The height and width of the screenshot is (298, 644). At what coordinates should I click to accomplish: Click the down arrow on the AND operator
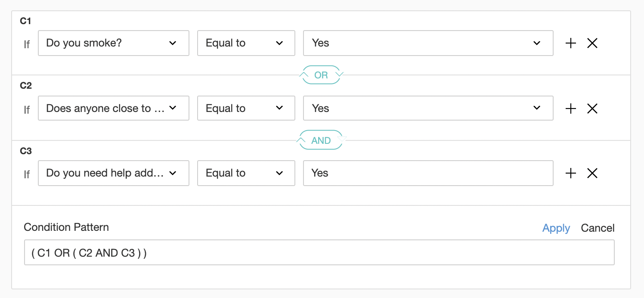coord(342,140)
